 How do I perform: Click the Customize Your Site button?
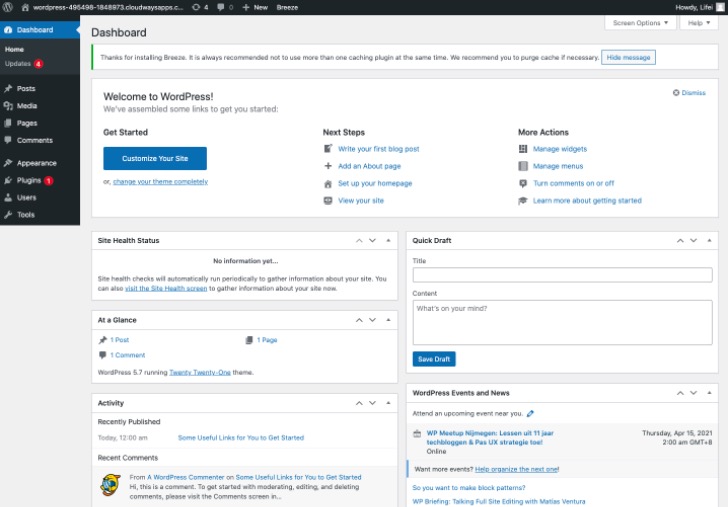[155, 158]
